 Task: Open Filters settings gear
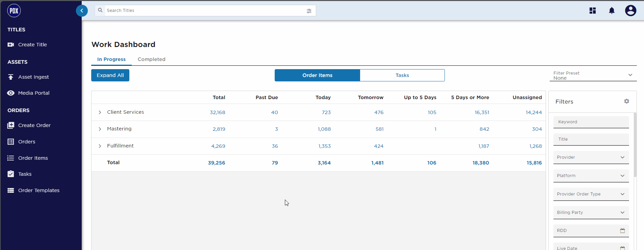pos(627,101)
